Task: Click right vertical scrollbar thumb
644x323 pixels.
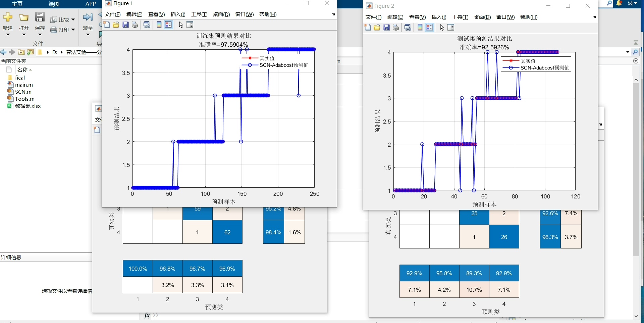Action: (636, 170)
